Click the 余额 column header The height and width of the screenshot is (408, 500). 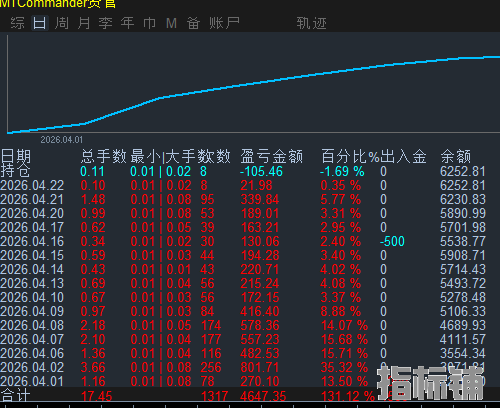point(456,156)
